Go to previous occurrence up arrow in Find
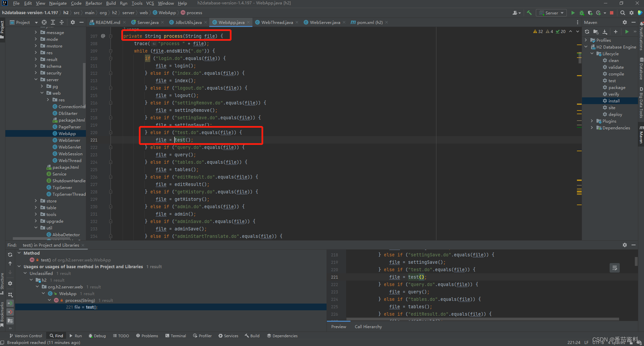 [10, 263]
